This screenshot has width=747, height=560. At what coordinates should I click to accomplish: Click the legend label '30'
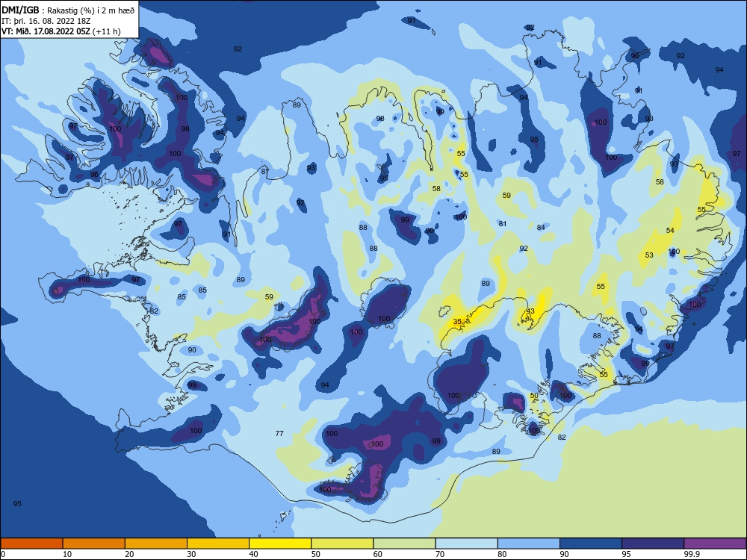click(x=191, y=554)
